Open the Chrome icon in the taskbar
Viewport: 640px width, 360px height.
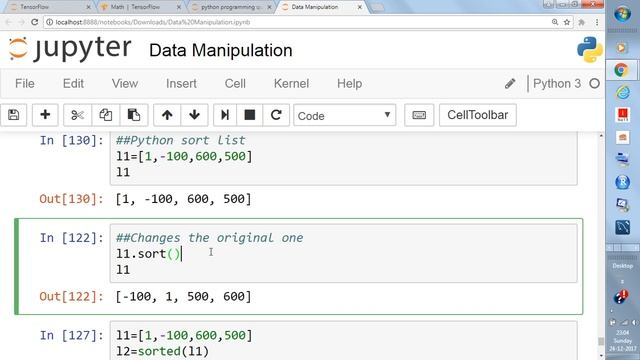pos(621,70)
